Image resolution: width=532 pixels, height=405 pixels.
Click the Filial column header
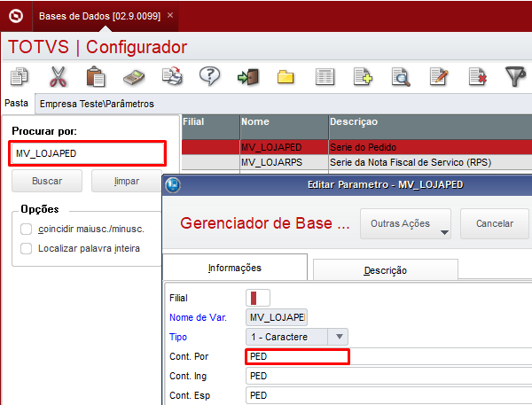[x=211, y=127]
